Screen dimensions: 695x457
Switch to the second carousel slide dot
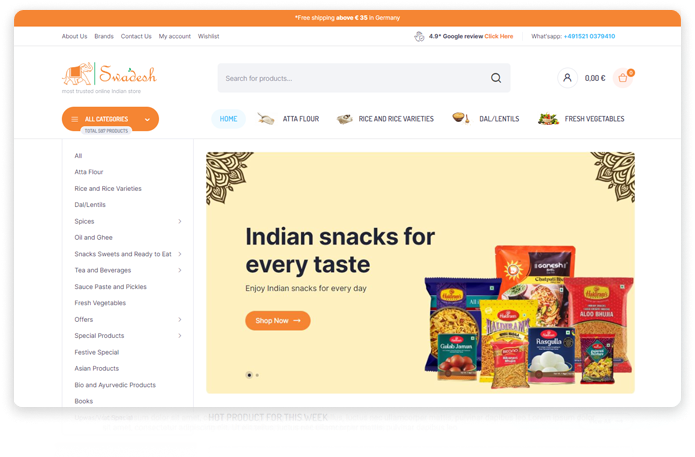coord(257,375)
